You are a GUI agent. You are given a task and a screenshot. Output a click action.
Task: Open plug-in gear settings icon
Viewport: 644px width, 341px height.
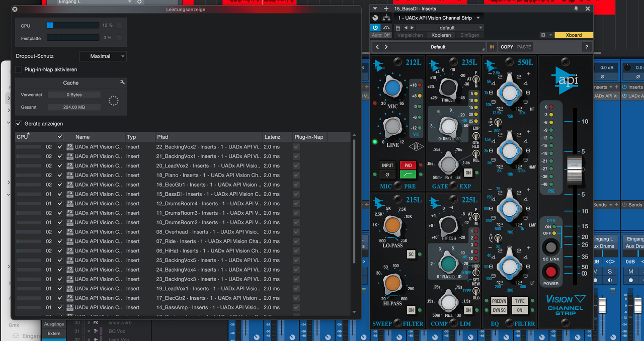543,35
